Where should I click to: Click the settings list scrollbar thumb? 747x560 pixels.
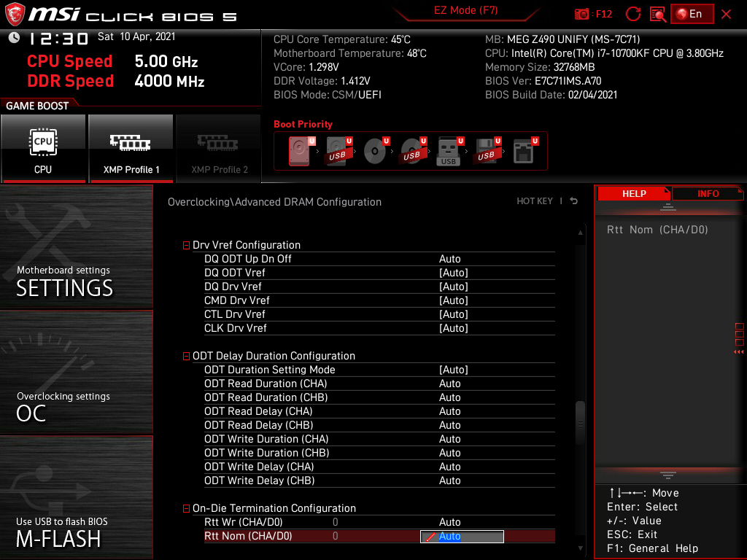click(x=580, y=423)
